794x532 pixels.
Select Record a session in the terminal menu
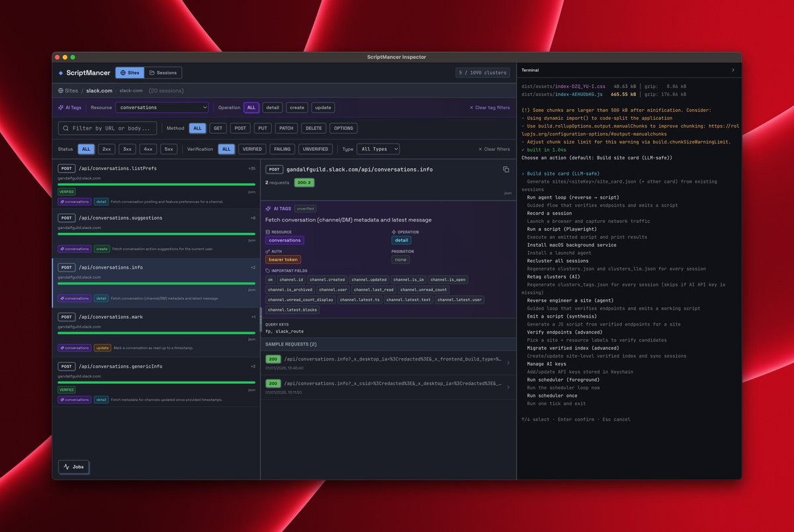point(549,213)
